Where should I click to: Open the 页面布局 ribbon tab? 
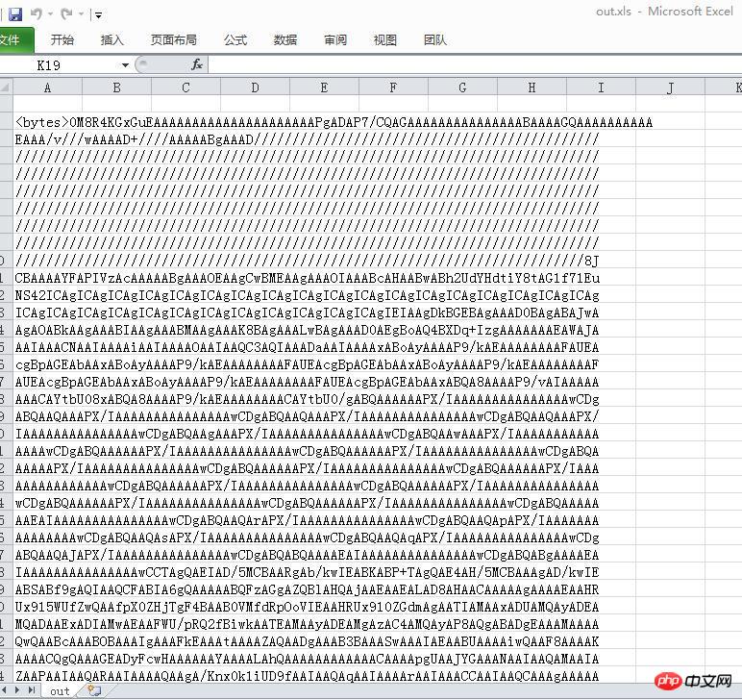point(174,40)
